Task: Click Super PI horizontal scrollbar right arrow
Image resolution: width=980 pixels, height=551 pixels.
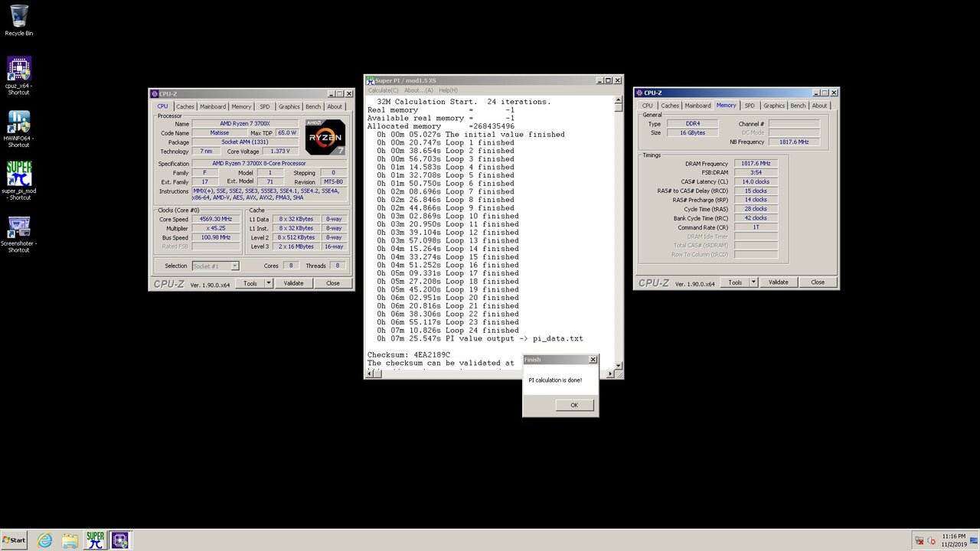Action: point(610,374)
